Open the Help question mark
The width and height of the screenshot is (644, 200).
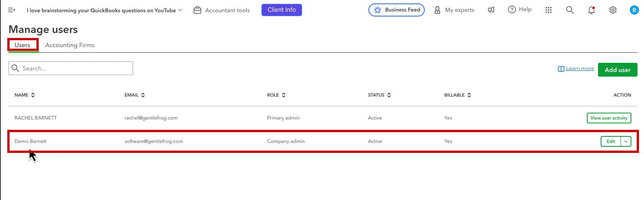[519, 10]
